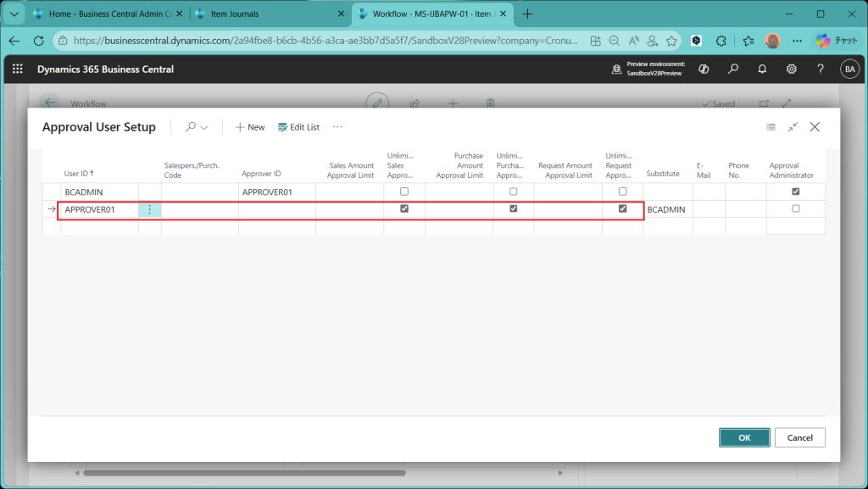Screen dimensions: 868x489
Task: Sort by the User ID column header
Action: tap(78, 174)
